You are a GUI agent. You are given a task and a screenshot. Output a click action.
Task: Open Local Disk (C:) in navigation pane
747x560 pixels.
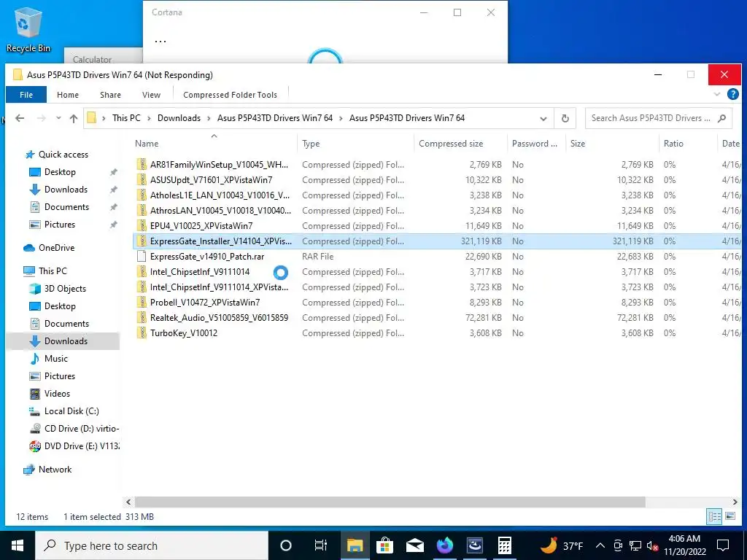71,411
